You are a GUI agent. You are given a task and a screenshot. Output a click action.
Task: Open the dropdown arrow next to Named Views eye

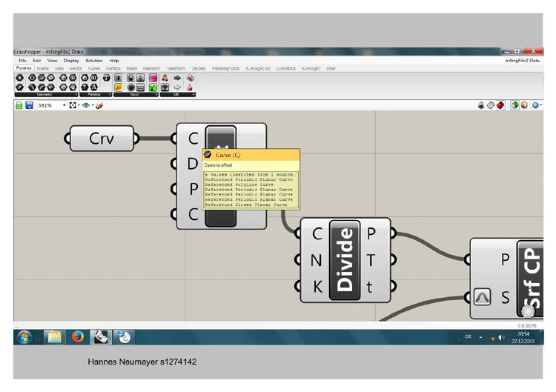[x=93, y=105]
